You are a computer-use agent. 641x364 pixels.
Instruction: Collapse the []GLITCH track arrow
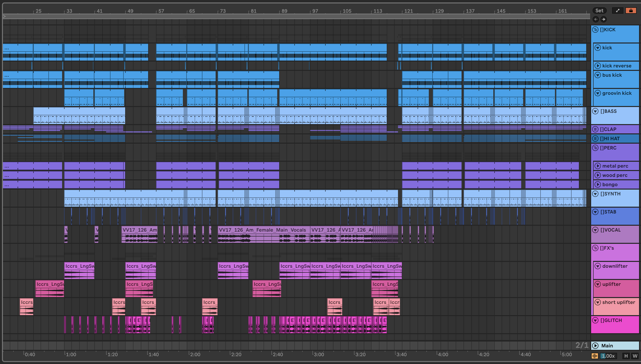[x=596, y=321]
